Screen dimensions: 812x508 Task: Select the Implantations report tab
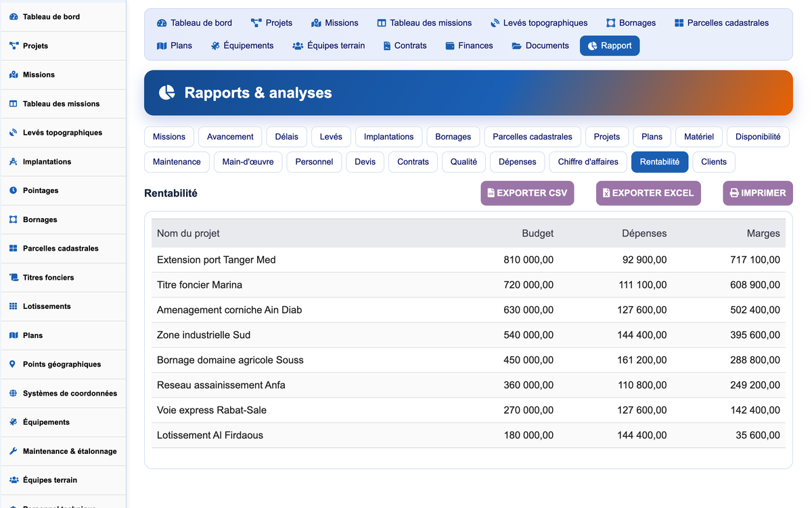pos(389,137)
